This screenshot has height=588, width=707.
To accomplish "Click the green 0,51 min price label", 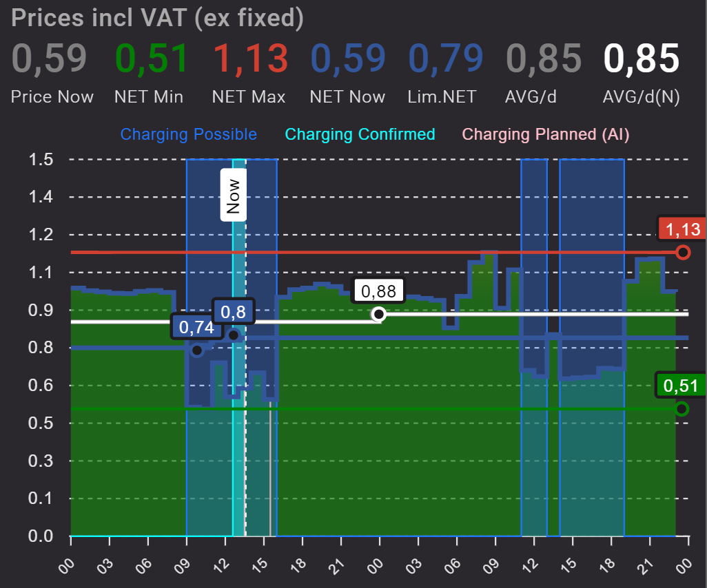I will pyautogui.click(x=681, y=386).
